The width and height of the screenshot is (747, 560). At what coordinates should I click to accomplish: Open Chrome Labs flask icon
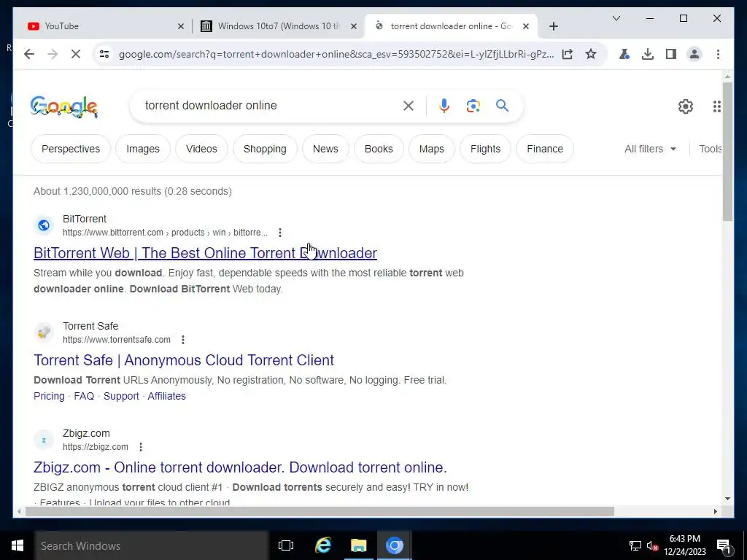click(624, 54)
